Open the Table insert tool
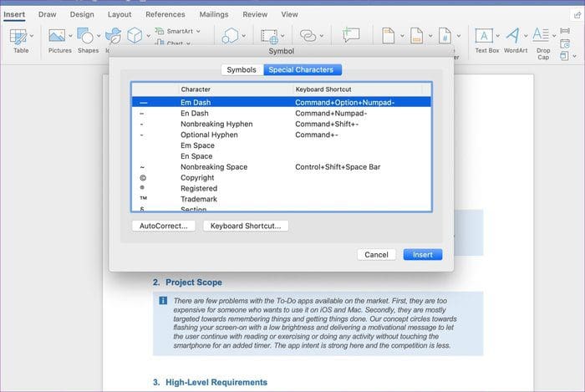 (x=18, y=37)
